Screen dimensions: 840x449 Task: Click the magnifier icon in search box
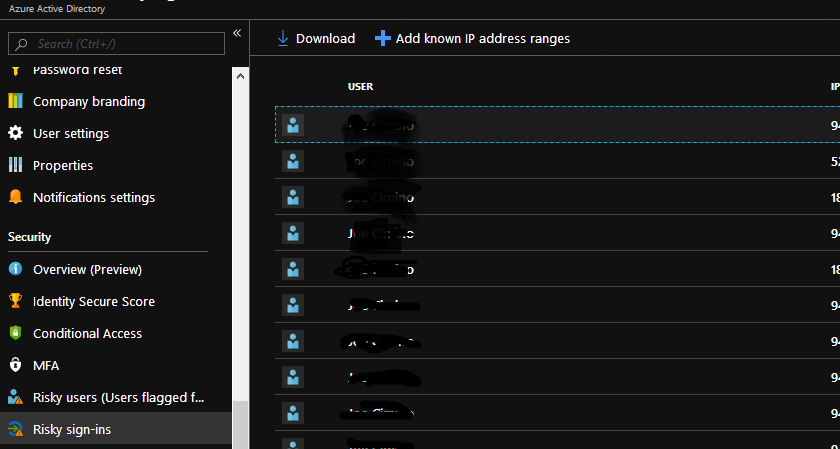(x=21, y=44)
